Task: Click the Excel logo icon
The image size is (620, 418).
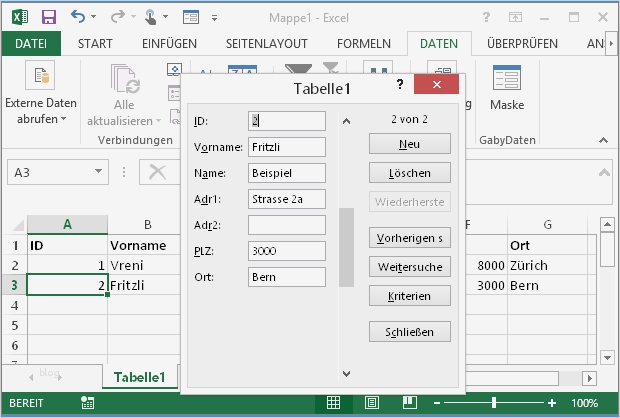Action: (x=20, y=17)
